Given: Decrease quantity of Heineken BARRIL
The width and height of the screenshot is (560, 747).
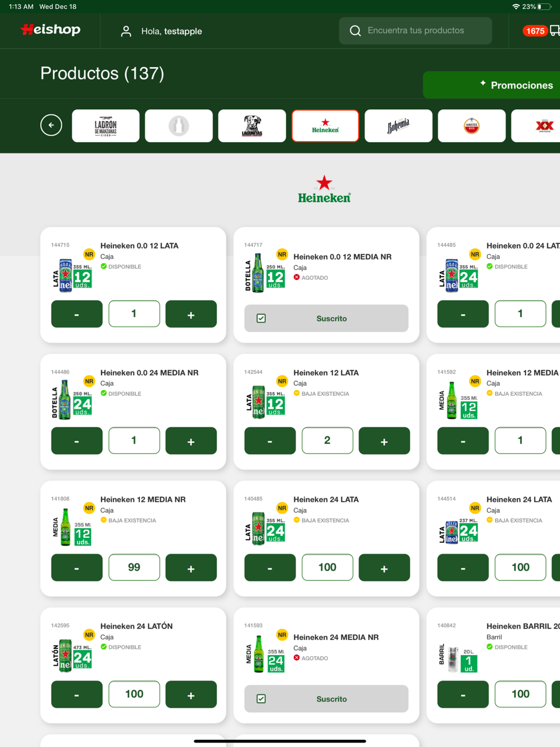Looking at the screenshot, I should tap(463, 694).
